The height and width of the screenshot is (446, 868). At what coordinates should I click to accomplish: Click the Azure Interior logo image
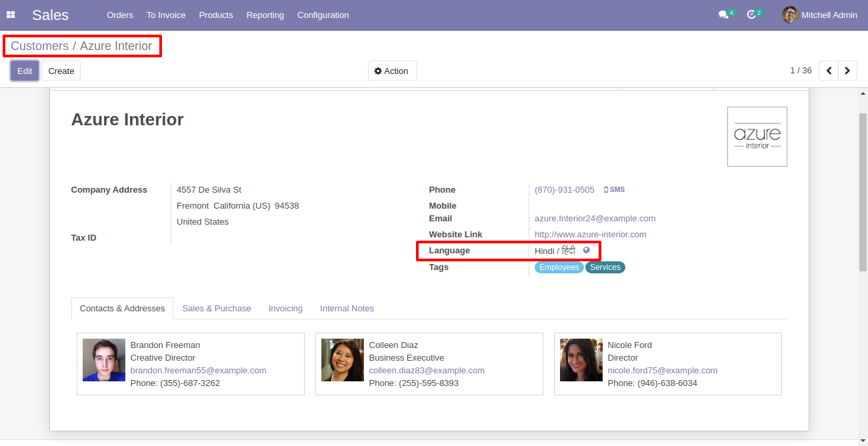coord(757,137)
